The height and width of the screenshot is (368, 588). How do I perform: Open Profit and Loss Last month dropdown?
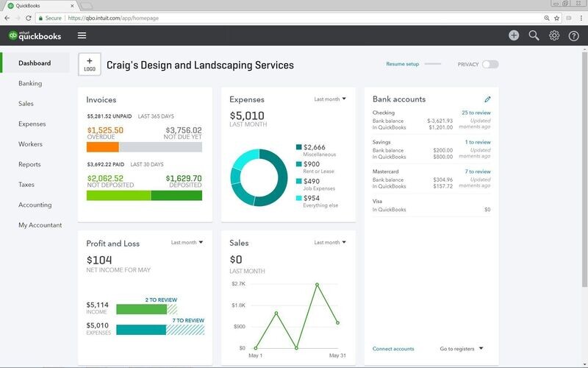point(187,243)
